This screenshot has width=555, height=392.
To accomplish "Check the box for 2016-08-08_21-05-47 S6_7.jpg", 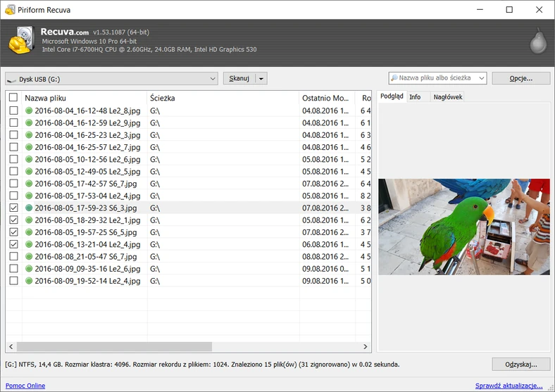I will click(13, 256).
